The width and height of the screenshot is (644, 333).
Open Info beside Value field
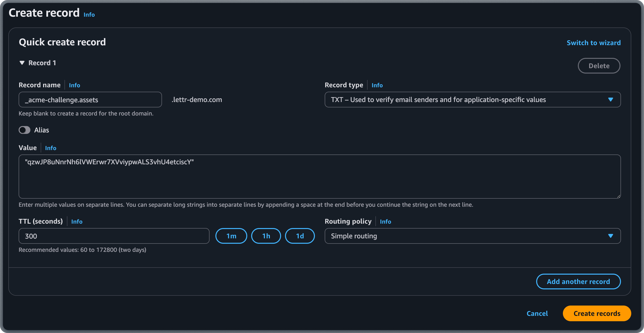pos(50,148)
